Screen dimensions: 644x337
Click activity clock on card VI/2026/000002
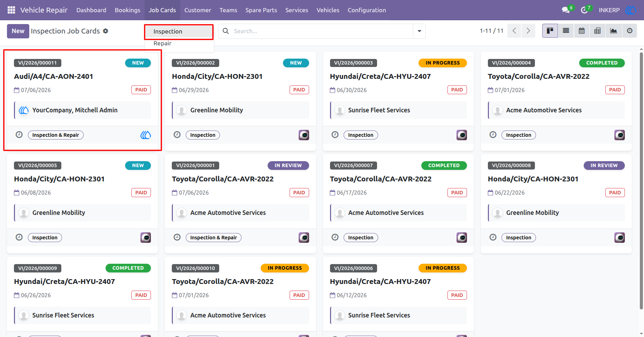tap(177, 135)
